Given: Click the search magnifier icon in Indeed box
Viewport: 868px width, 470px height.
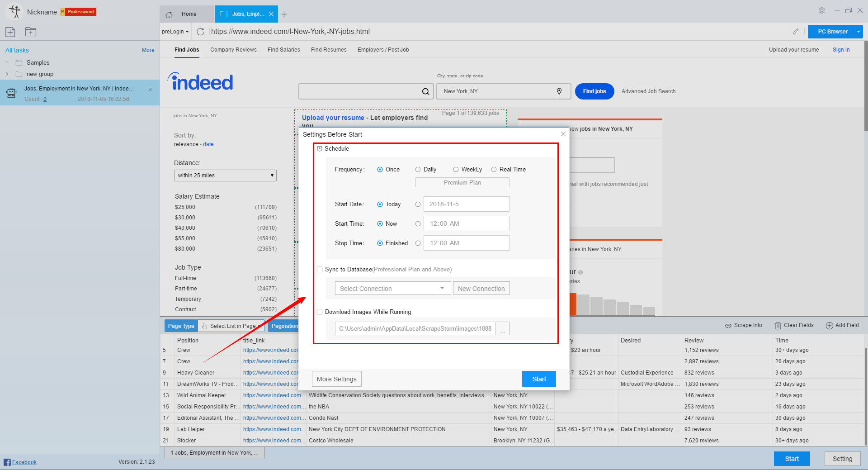Looking at the screenshot, I should 425,91.
